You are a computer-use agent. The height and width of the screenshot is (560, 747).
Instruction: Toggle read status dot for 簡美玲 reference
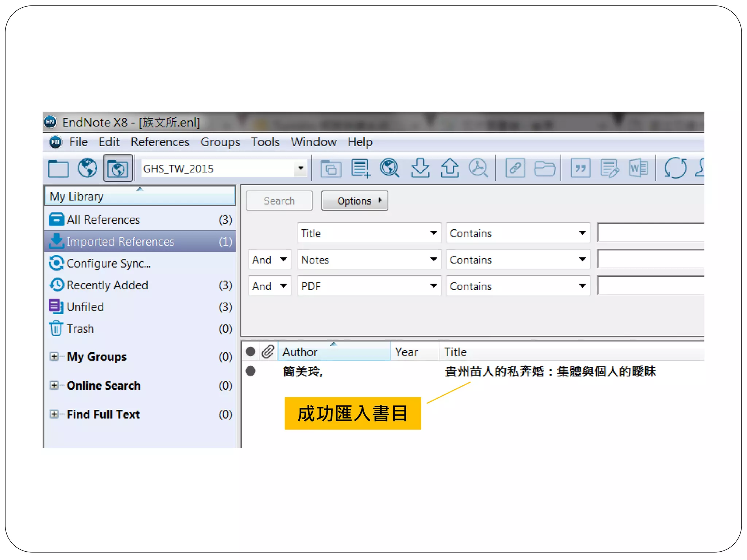tap(251, 371)
